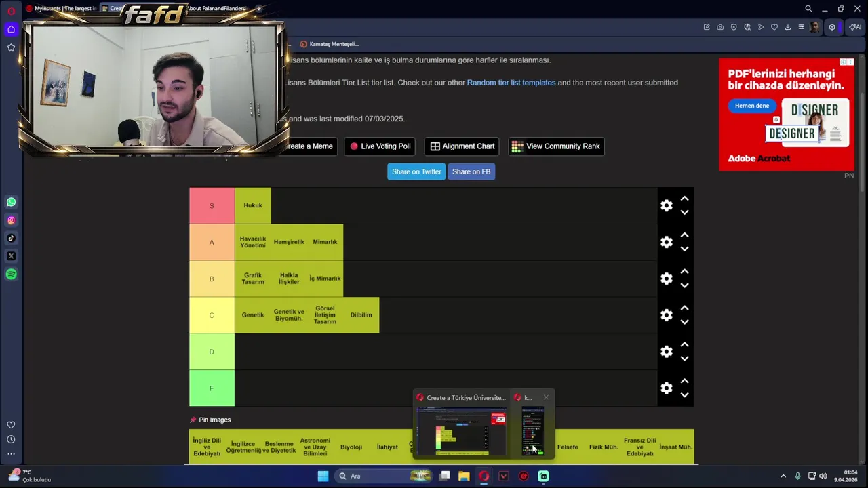This screenshot has height=488, width=868.
Task: Open the downloads toolbar icon
Action: pyautogui.click(x=788, y=27)
